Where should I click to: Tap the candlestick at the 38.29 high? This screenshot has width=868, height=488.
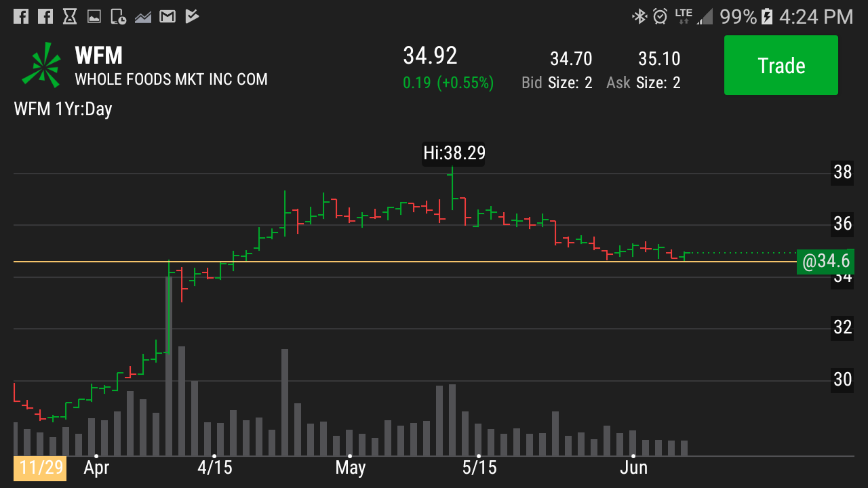point(452,188)
